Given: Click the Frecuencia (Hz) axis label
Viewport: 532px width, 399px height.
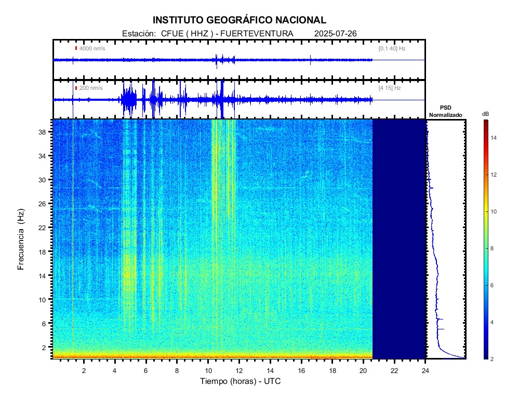Looking at the screenshot, I should (21, 239).
